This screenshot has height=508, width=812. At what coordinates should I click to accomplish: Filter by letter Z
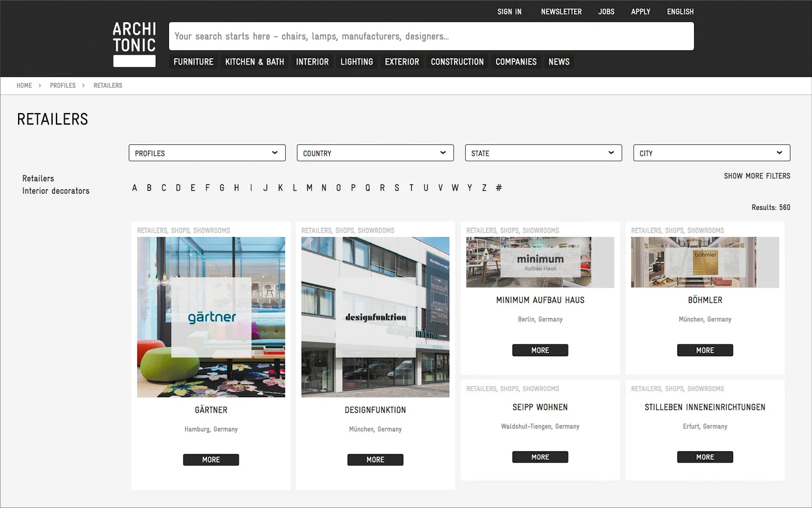coord(484,188)
